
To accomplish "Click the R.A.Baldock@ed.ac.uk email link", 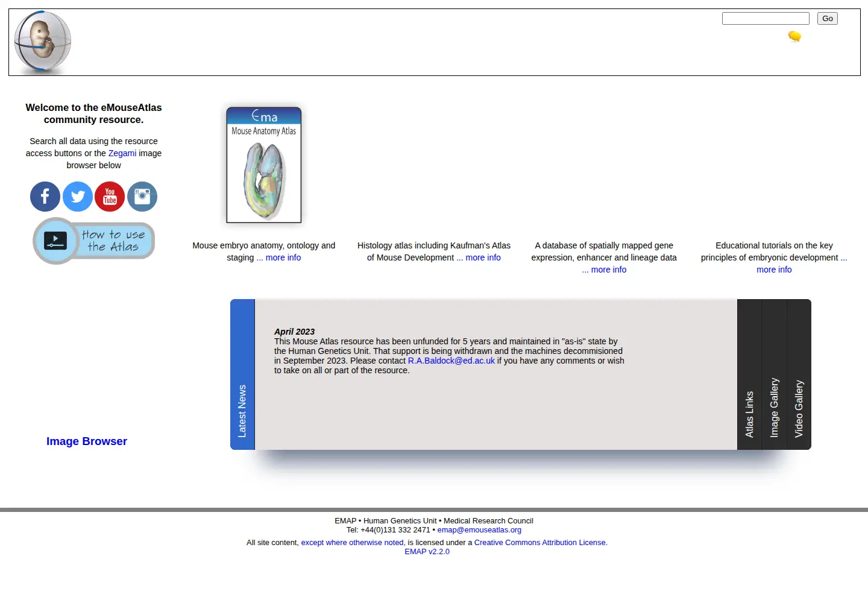I will 451,361.
